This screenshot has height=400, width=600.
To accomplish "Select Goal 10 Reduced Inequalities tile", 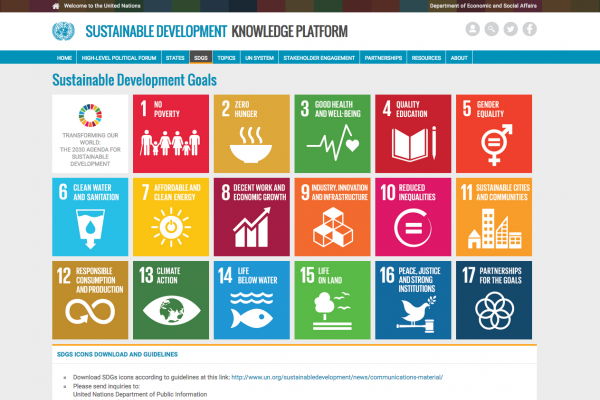I will click(x=413, y=217).
